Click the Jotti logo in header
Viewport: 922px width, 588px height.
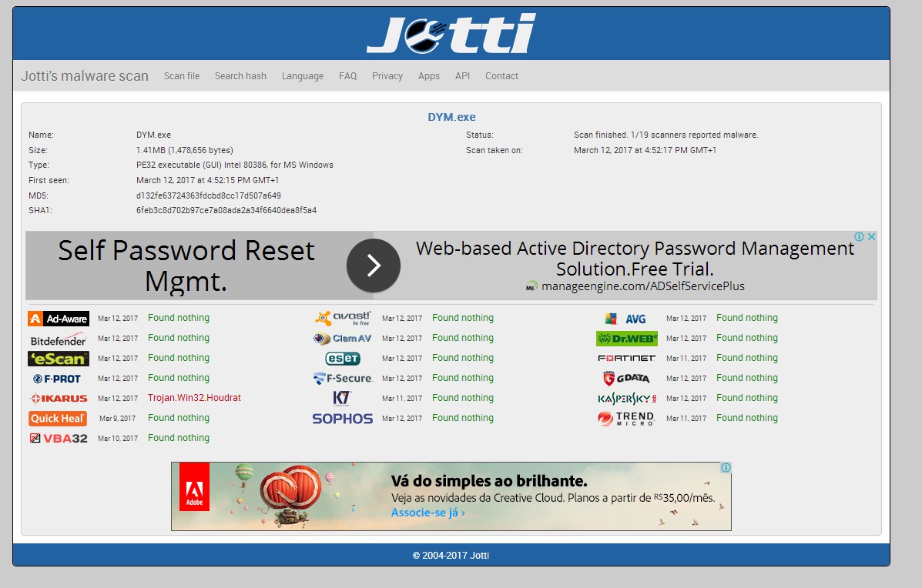[x=451, y=34]
